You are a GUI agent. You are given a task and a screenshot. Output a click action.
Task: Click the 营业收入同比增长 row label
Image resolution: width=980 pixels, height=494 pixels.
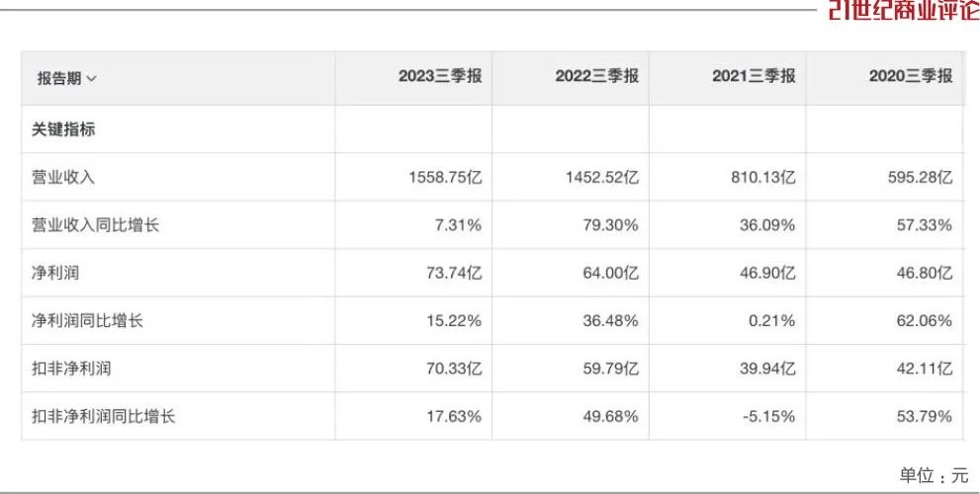95,225
